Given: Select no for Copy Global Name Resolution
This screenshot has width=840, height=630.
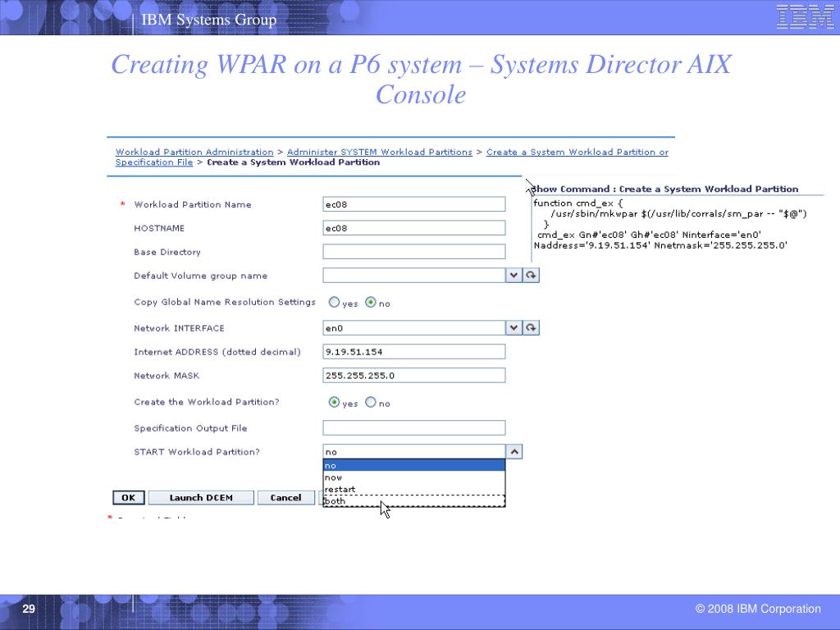Looking at the screenshot, I should tap(370, 302).
